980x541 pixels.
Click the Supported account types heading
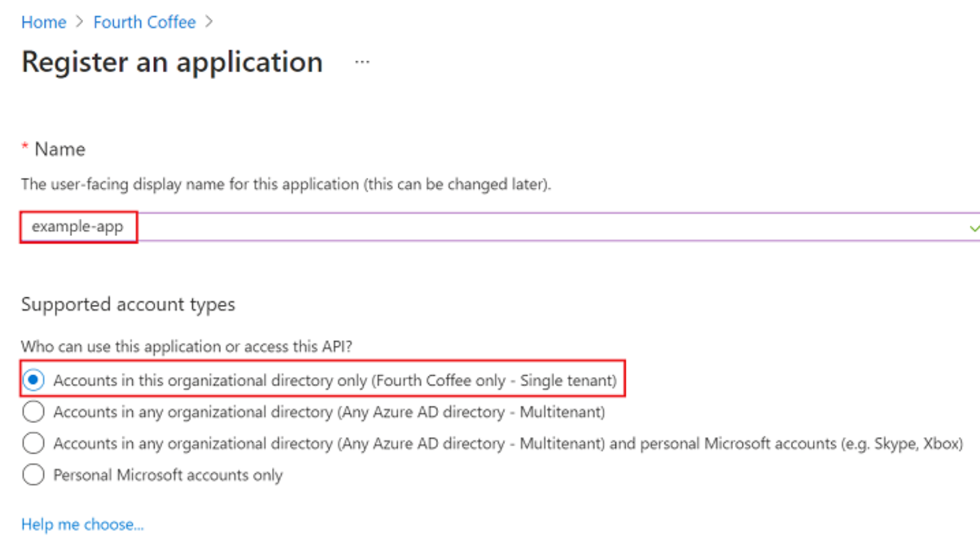128,304
